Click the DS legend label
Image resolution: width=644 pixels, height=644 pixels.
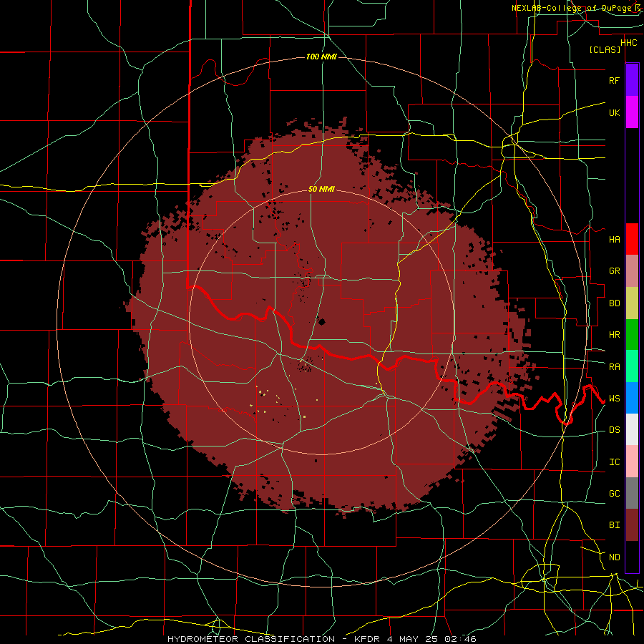(614, 430)
